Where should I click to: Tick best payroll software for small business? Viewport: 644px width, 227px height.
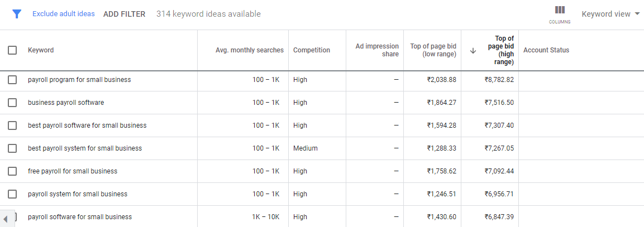coord(12,125)
